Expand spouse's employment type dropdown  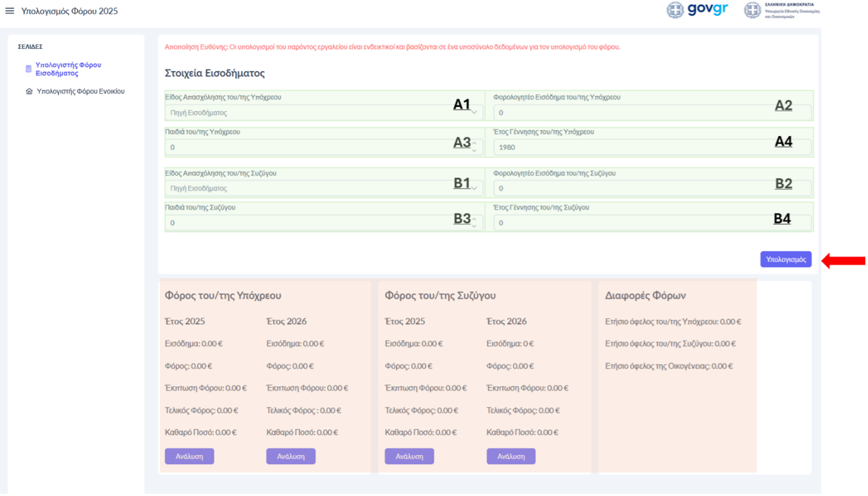pyautogui.click(x=321, y=189)
